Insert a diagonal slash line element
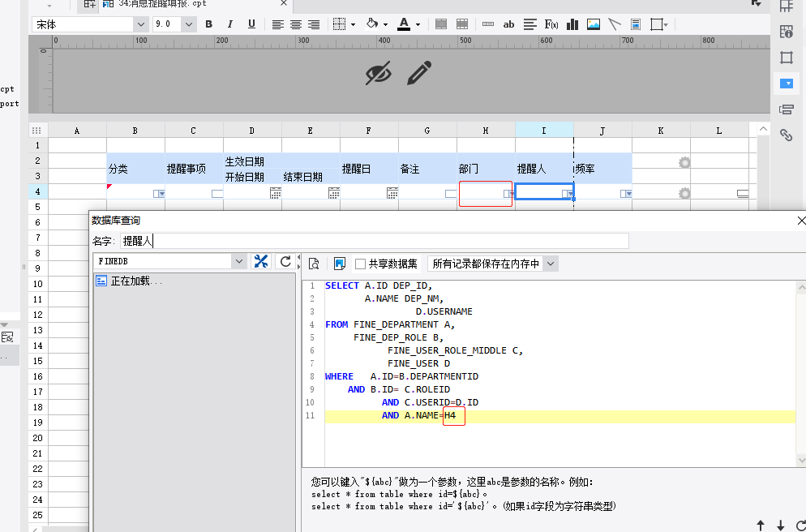This screenshot has width=806, height=532. click(615, 24)
